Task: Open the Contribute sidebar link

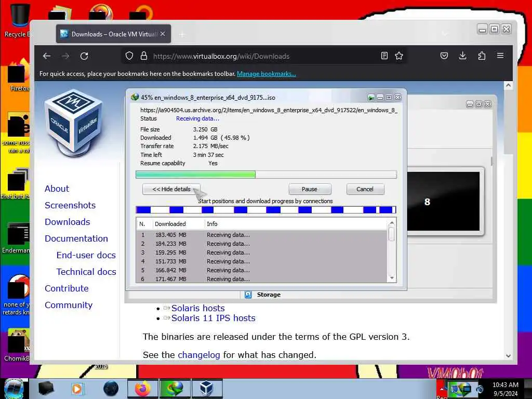Action: 66,288
